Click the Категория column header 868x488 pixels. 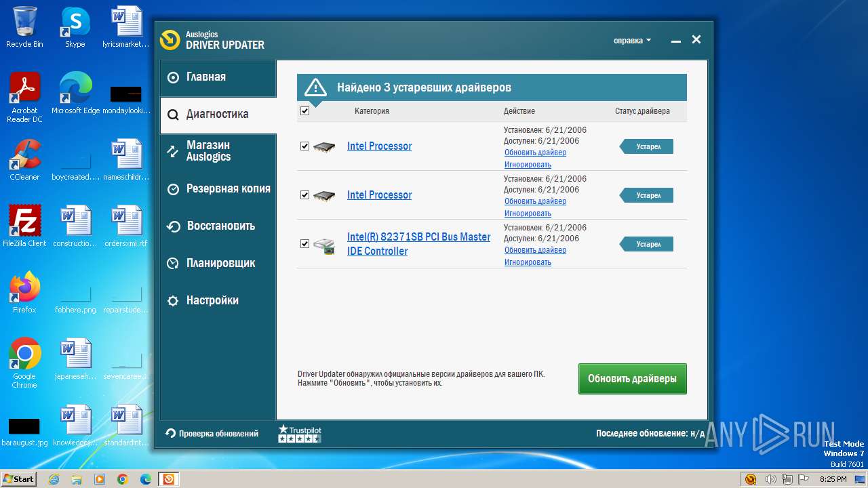[372, 111]
